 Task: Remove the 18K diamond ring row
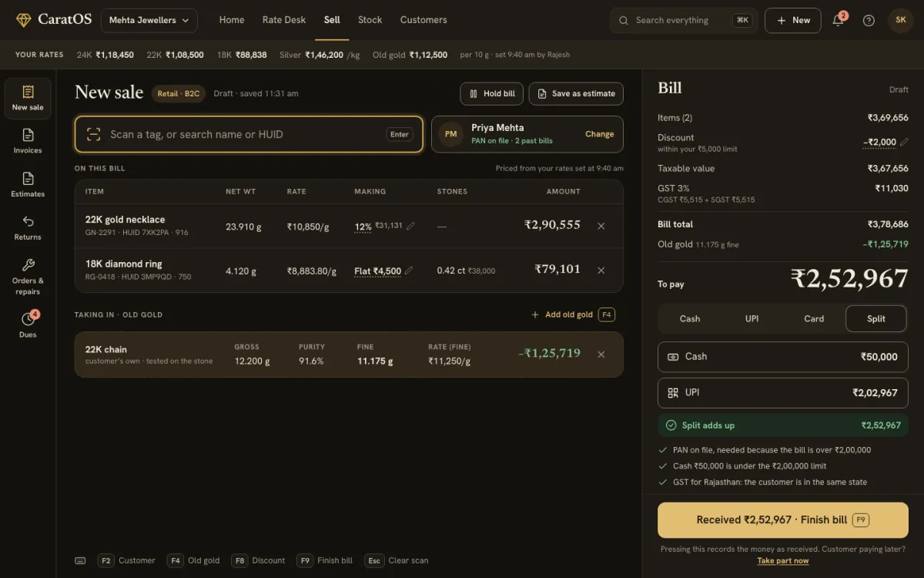coord(601,271)
